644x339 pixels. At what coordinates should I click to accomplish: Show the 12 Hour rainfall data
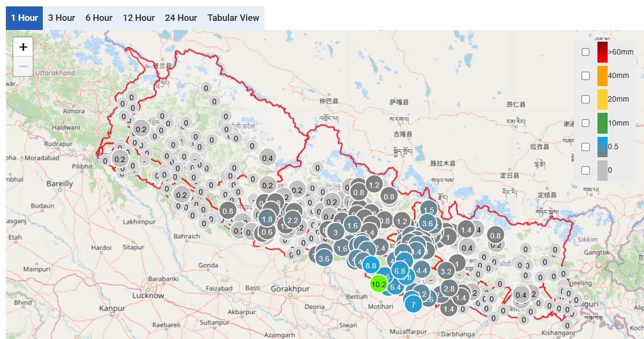click(x=139, y=18)
